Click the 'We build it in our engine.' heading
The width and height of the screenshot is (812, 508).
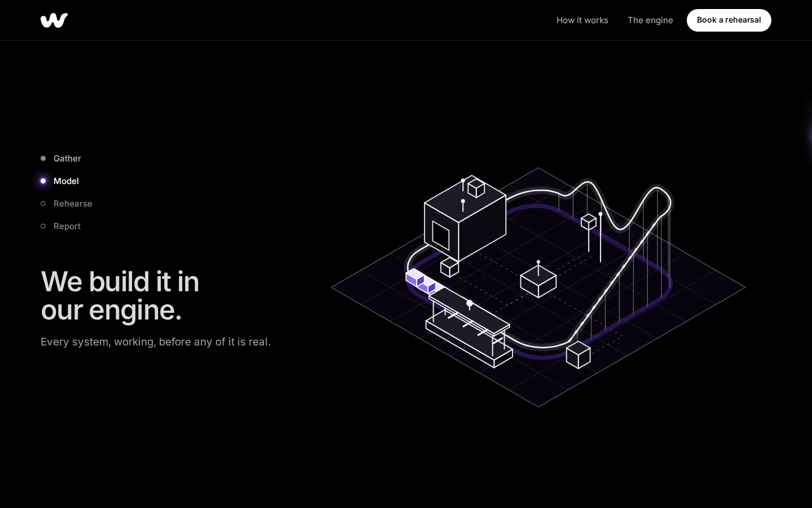[x=120, y=296]
